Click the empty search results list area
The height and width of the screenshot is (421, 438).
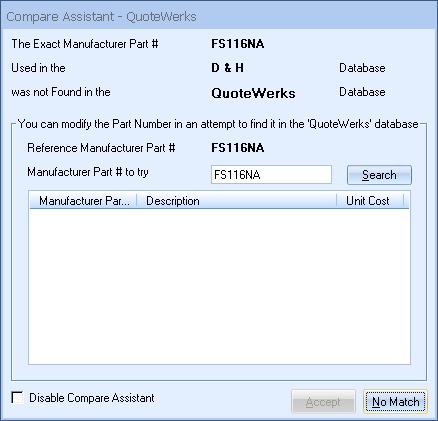(219, 287)
